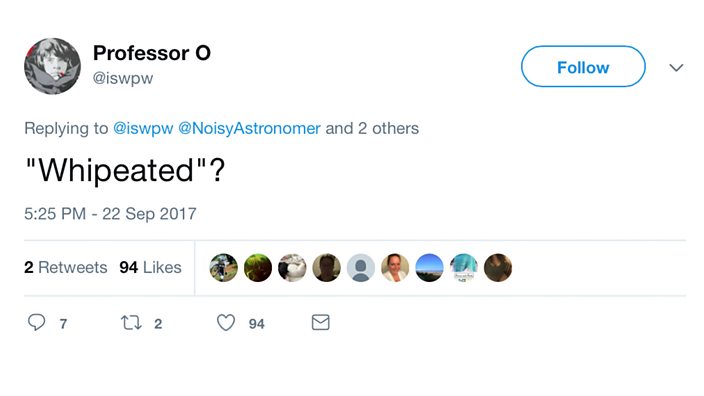Click the reply speech bubble icon
The image size is (704, 396).
pyautogui.click(x=36, y=322)
